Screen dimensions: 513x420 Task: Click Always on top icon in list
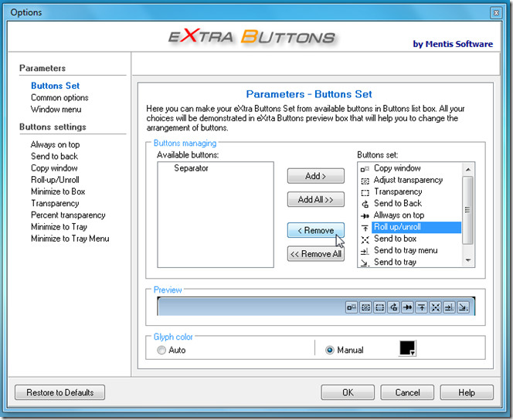(x=365, y=216)
